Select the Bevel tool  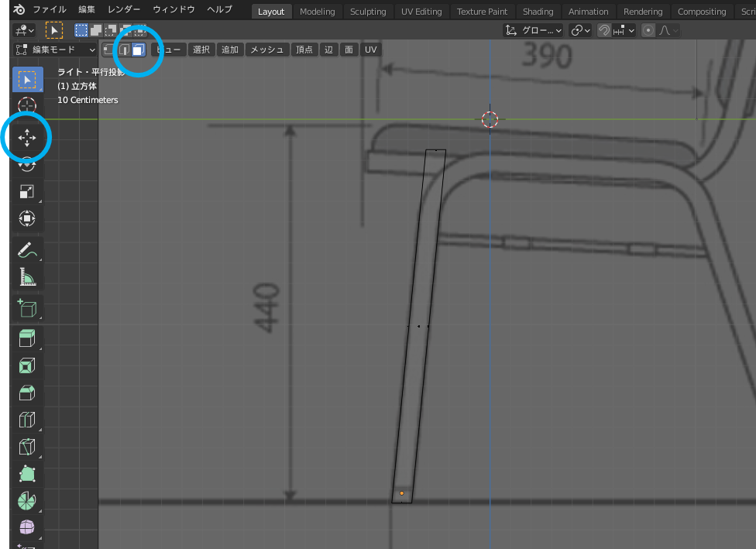pos(27,393)
